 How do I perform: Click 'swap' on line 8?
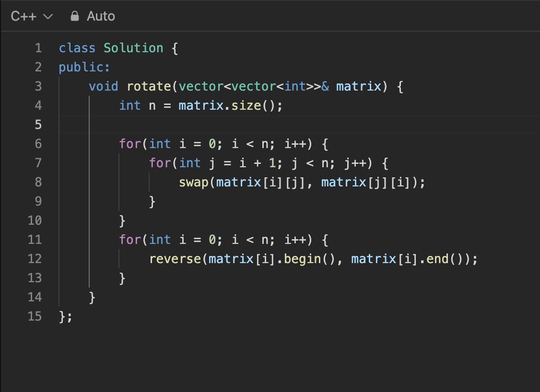pyautogui.click(x=194, y=183)
